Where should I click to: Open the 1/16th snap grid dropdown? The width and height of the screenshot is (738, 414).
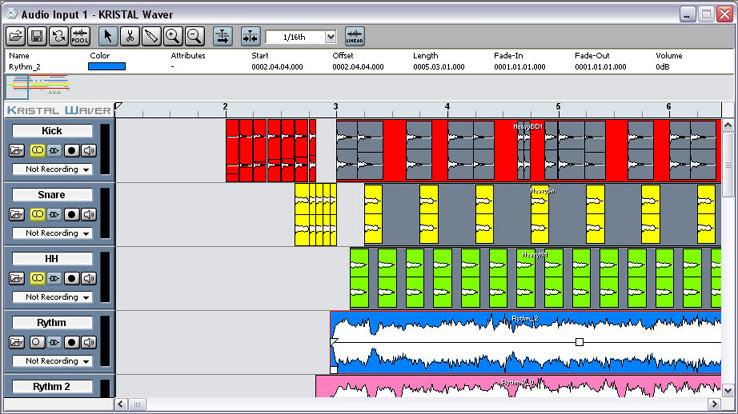tap(330, 36)
